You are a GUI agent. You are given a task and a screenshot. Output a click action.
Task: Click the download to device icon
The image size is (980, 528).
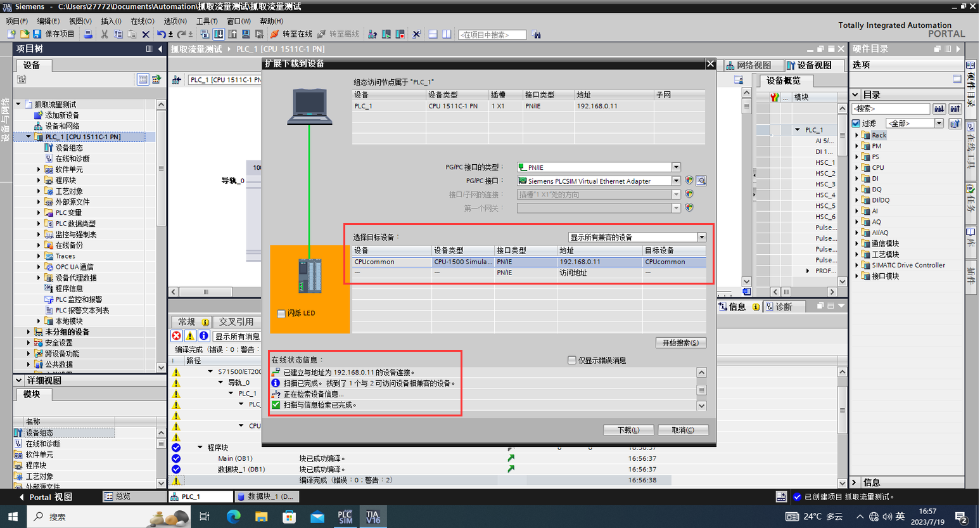[219, 34]
